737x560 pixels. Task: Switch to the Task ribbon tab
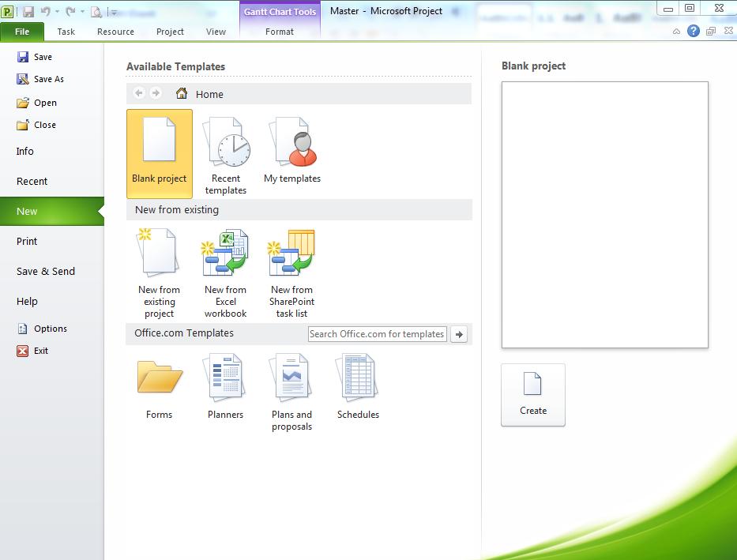coord(66,32)
